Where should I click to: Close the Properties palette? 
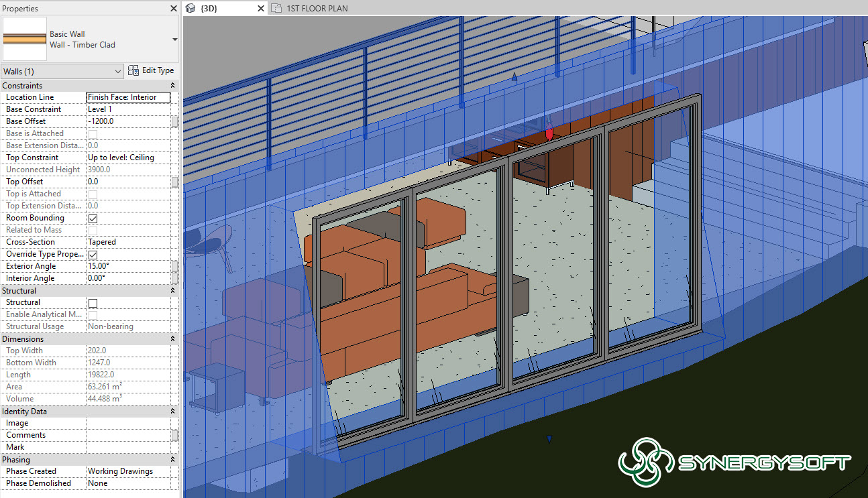pos(173,9)
